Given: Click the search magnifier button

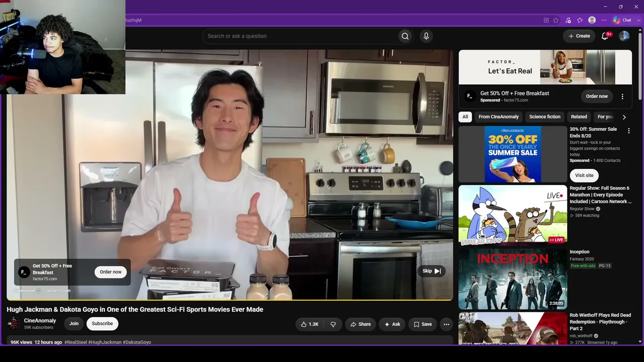Looking at the screenshot, I should [405, 36].
